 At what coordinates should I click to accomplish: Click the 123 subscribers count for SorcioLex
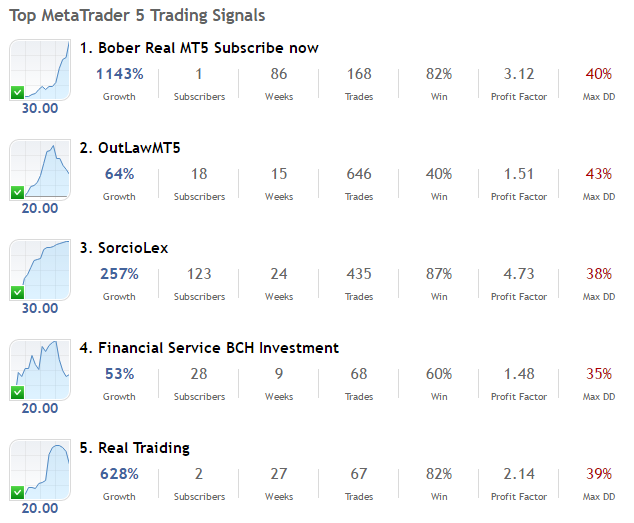199,274
